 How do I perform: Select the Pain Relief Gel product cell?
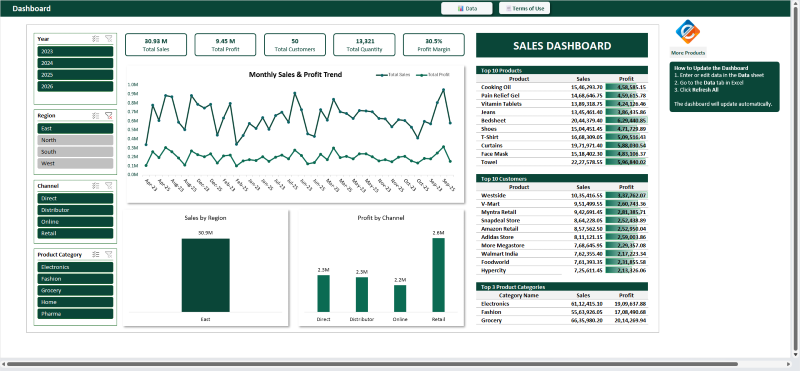(519, 95)
